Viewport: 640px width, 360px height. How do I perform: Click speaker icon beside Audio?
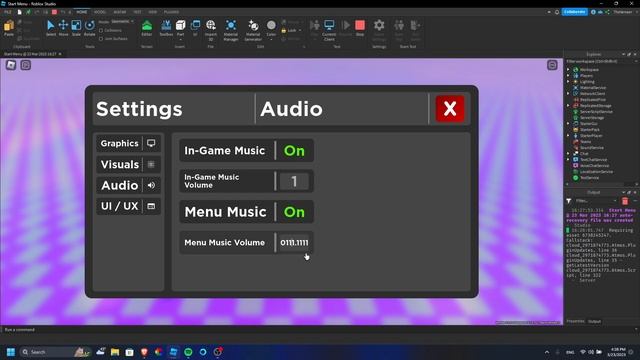click(x=151, y=185)
